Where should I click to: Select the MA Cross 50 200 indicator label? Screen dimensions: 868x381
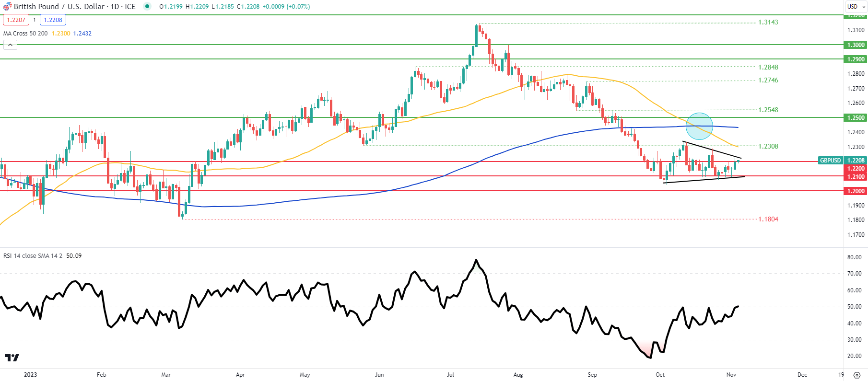point(25,33)
